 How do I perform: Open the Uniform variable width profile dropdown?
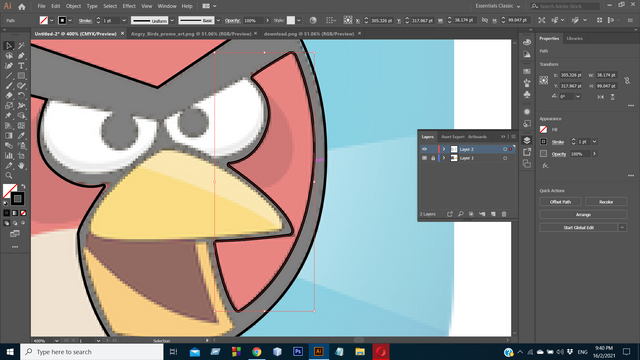[x=172, y=20]
